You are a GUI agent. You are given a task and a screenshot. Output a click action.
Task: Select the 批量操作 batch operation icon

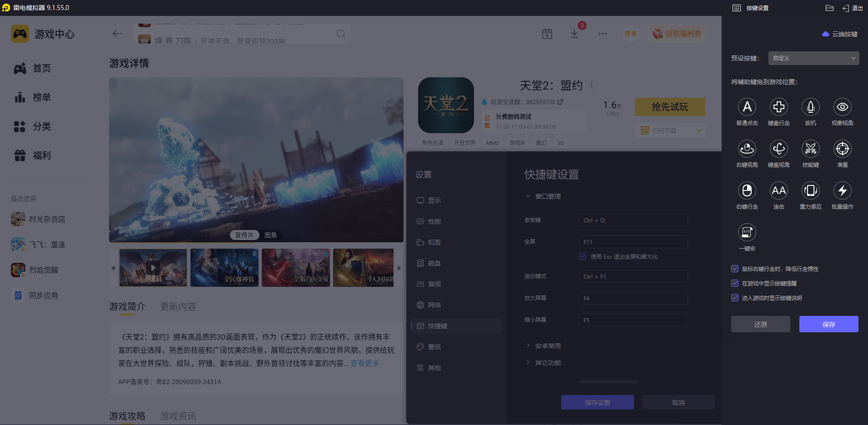coord(842,190)
